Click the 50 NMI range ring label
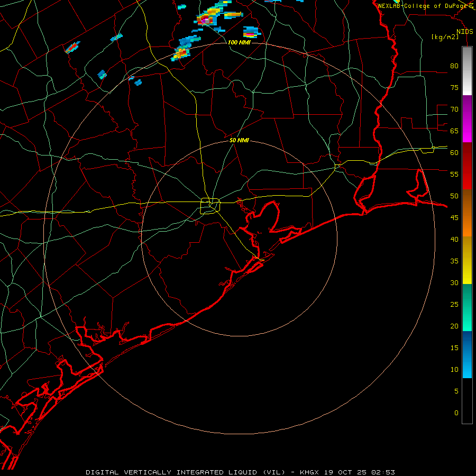The image size is (476, 476). [x=239, y=140]
